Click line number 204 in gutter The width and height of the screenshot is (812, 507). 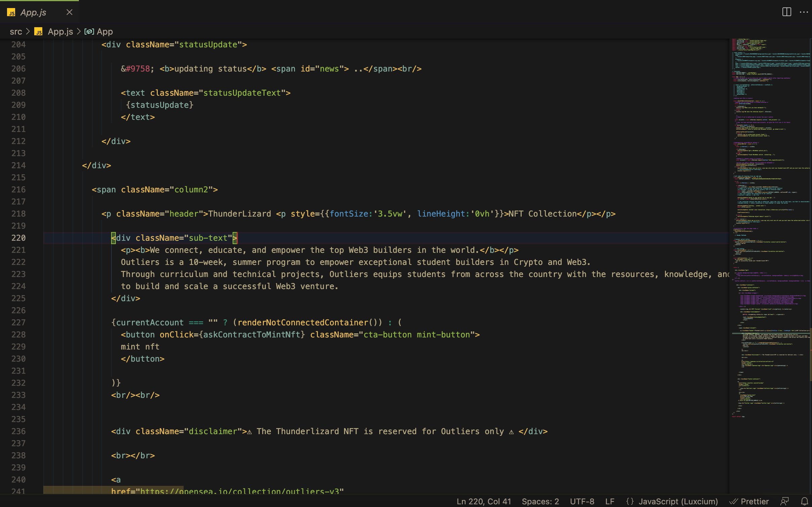(18, 45)
